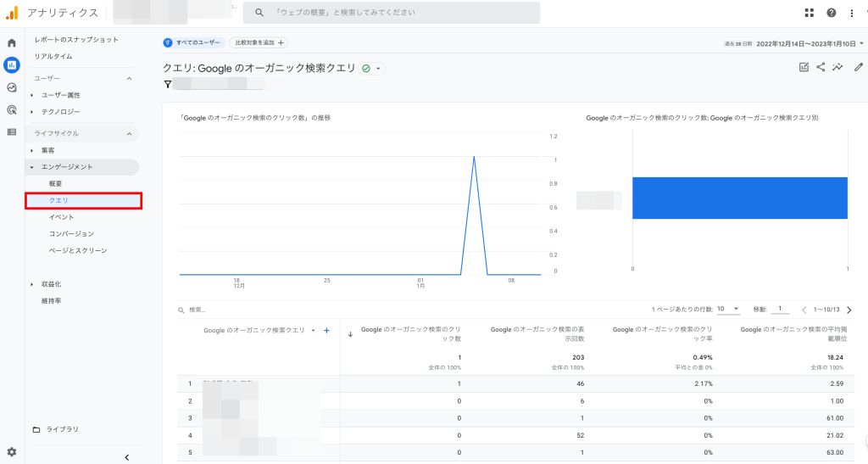The width and height of the screenshot is (868, 464).
Task: Open the three-dot more options menu
Action: pyautogui.click(x=851, y=13)
